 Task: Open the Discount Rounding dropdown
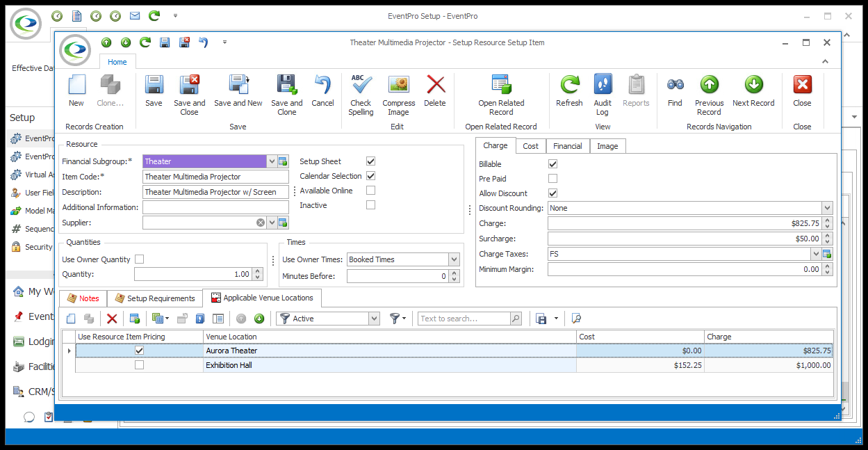pyautogui.click(x=827, y=208)
